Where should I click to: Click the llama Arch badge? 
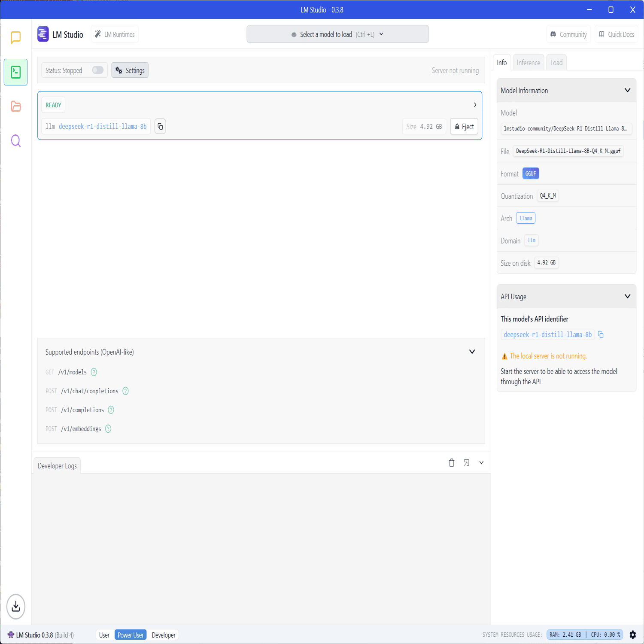[526, 218]
